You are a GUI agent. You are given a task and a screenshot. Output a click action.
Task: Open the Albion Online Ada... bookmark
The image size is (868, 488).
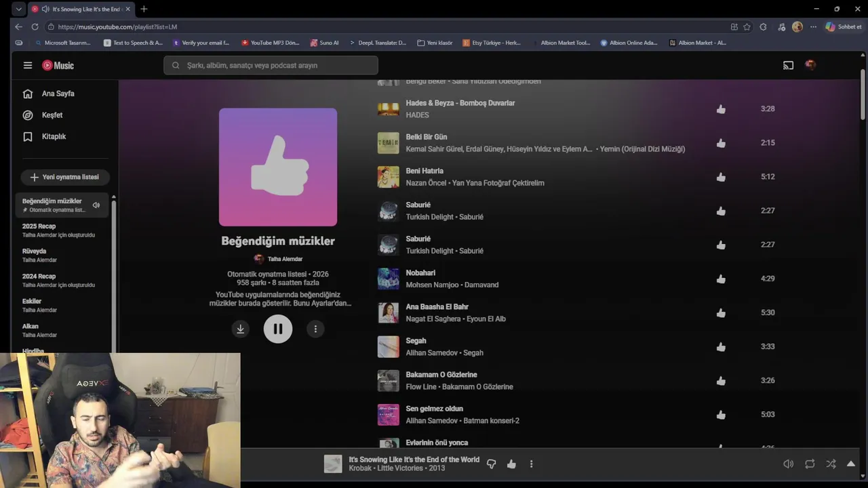(629, 43)
